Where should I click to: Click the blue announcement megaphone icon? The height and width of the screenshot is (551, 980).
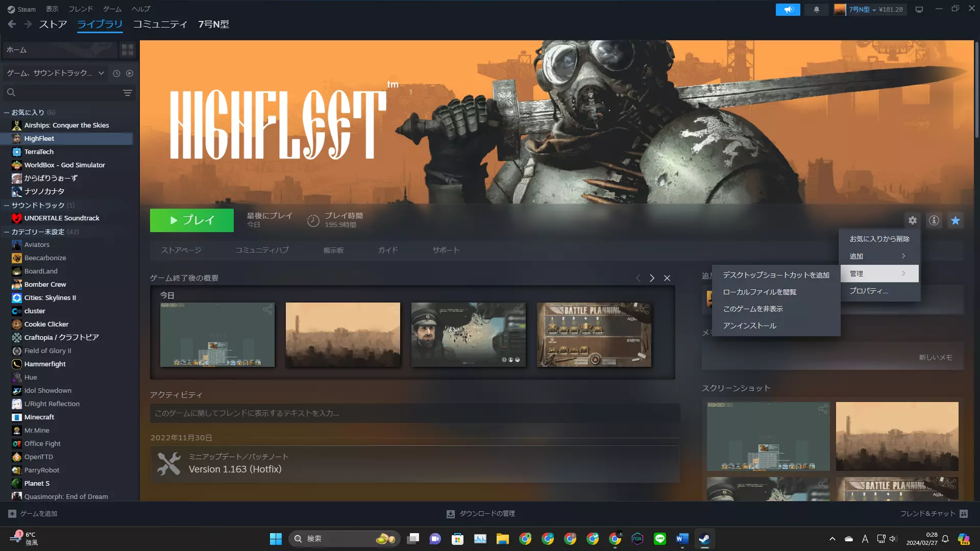tap(788, 9)
